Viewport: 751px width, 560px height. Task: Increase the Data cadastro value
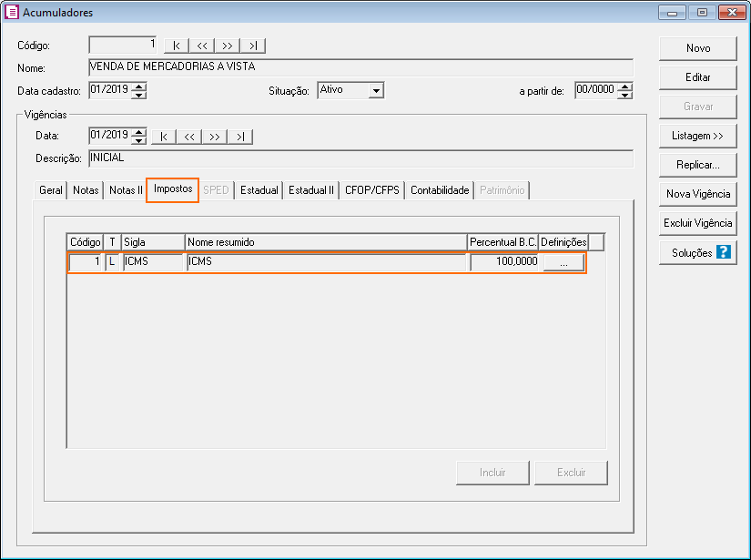139,87
